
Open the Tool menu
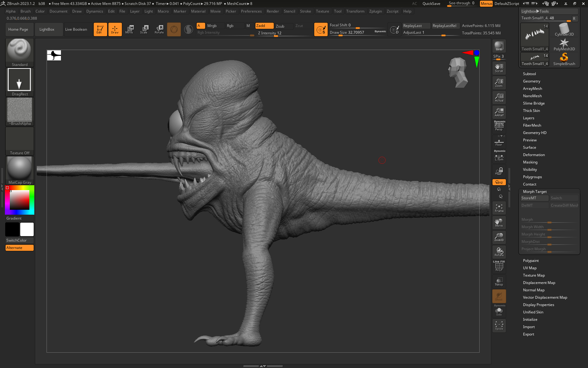pyautogui.click(x=337, y=11)
